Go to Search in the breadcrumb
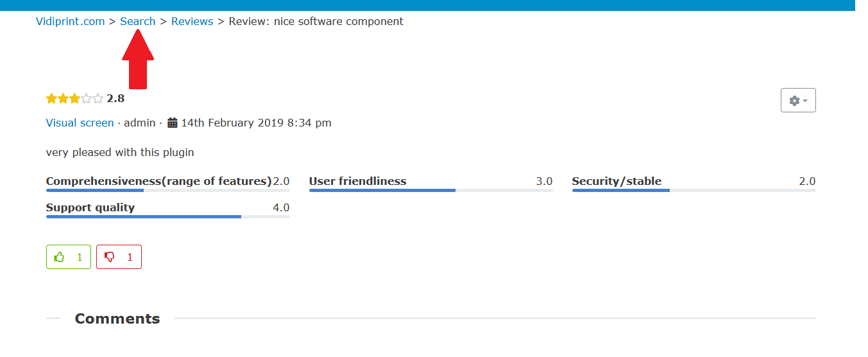Screen dimensions: 868x357 coord(138,21)
